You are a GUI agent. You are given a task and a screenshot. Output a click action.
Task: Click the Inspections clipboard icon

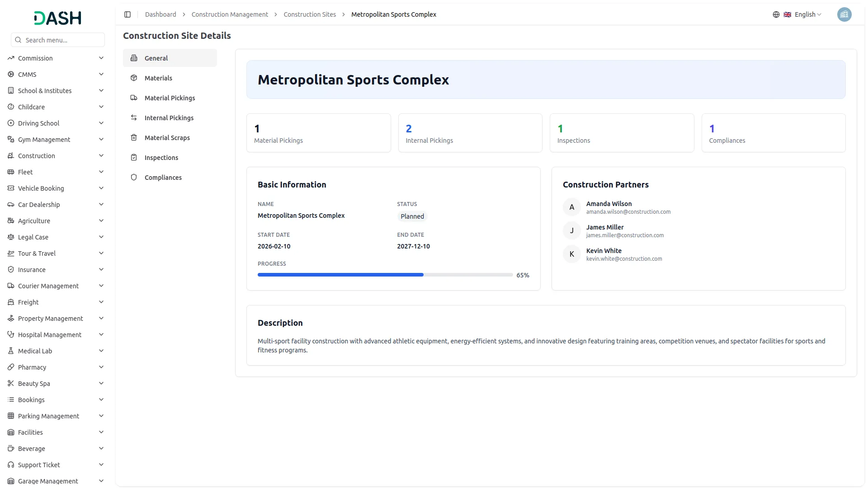[x=134, y=158]
